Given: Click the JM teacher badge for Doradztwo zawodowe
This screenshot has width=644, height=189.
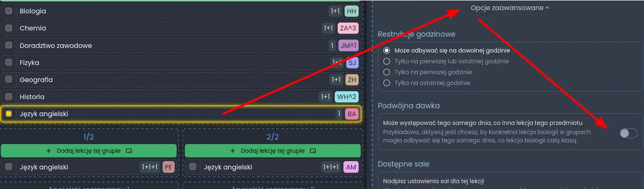Looking at the screenshot, I should [348, 45].
